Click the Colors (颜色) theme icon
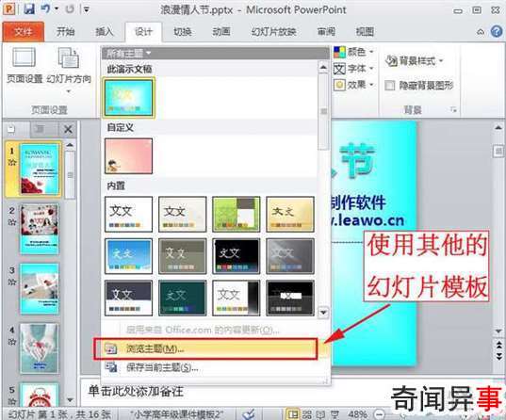506x420 pixels. tap(339, 52)
